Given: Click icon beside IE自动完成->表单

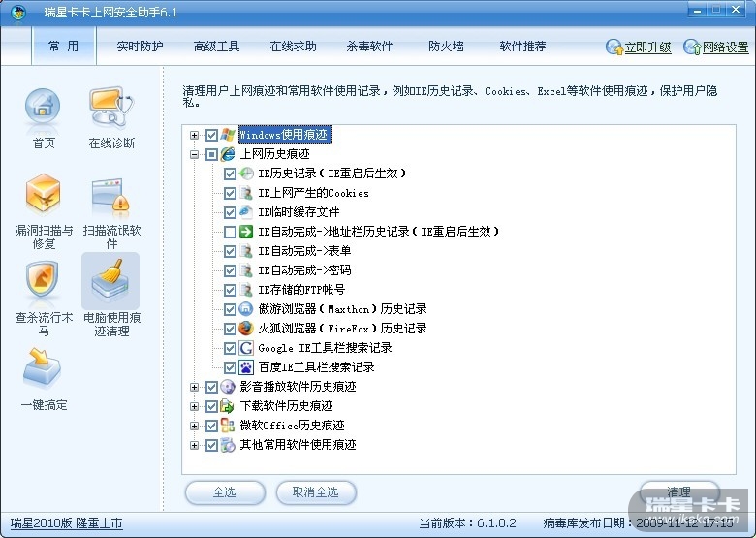Looking at the screenshot, I should (x=246, y=251).
